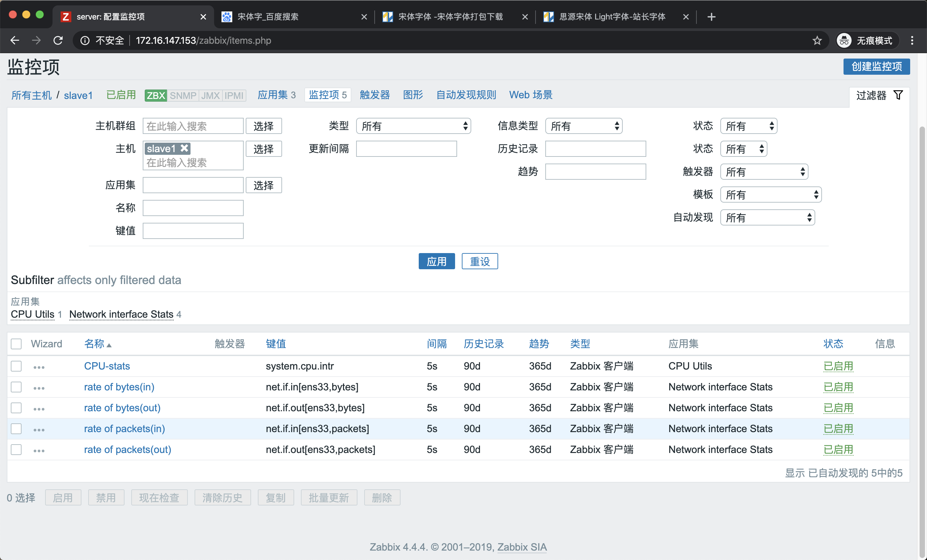This screenshot has height=560, width=927.
Task: Go to the 触发器 triggers tab
Action: click(374, 95)
